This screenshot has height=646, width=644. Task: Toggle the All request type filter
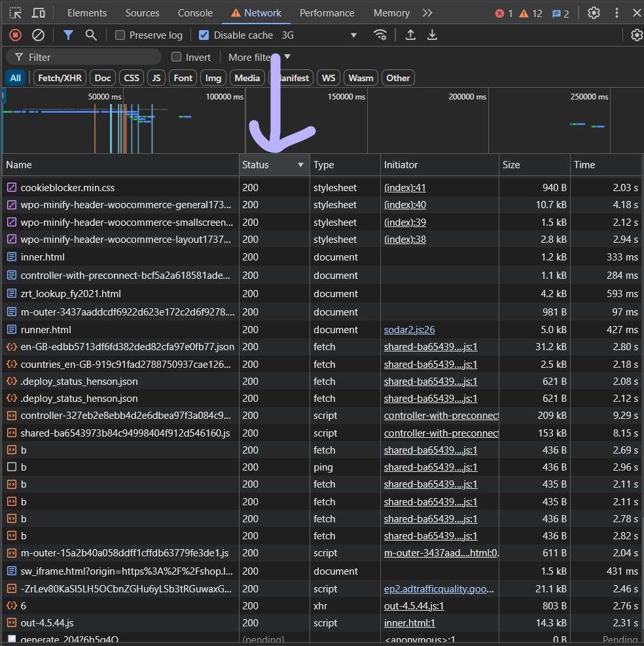[16, 78]
